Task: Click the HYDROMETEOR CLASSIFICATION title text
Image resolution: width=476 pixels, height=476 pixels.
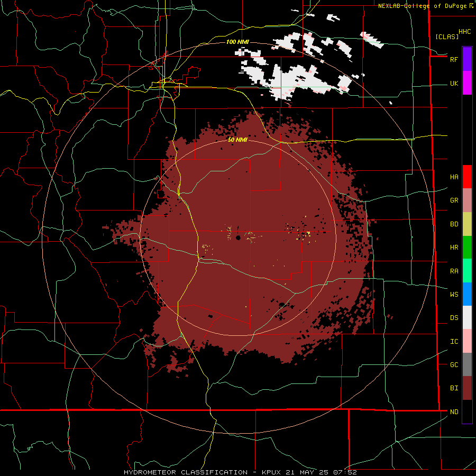Action: 186,472
